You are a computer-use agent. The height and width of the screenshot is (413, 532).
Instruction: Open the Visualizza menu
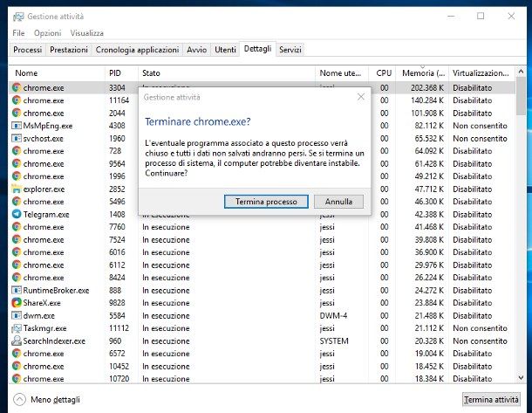(x=87, y=33)
